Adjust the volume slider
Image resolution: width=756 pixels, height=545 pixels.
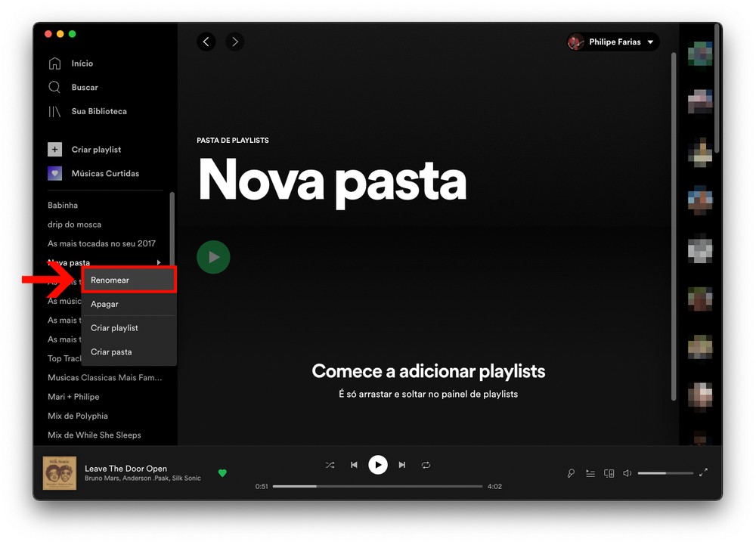click(x=665, y=473)
